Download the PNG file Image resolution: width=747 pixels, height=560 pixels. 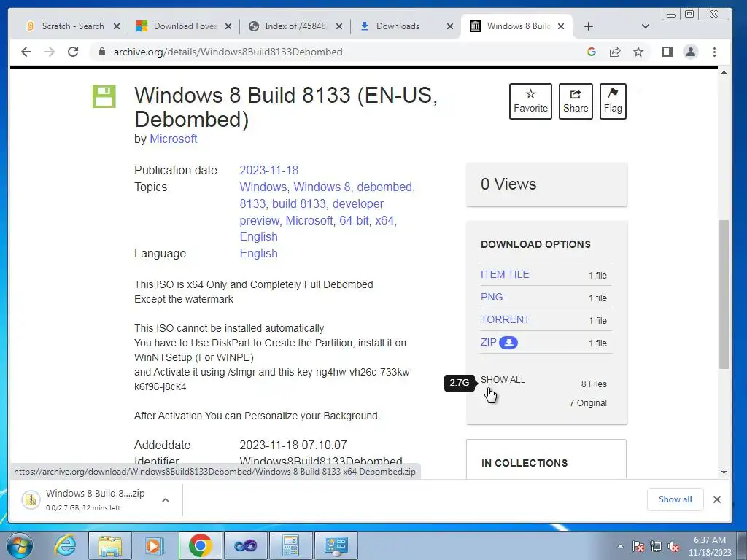(x=492, y=297)
